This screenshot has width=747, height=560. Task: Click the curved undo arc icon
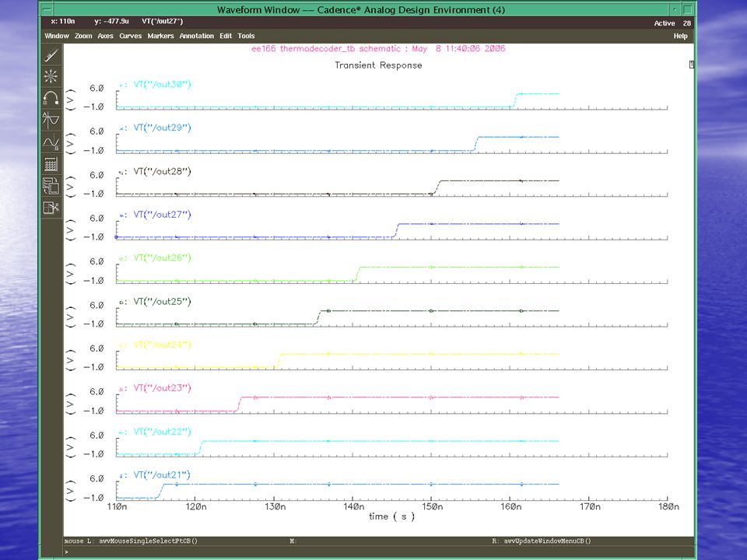point(51,98)
